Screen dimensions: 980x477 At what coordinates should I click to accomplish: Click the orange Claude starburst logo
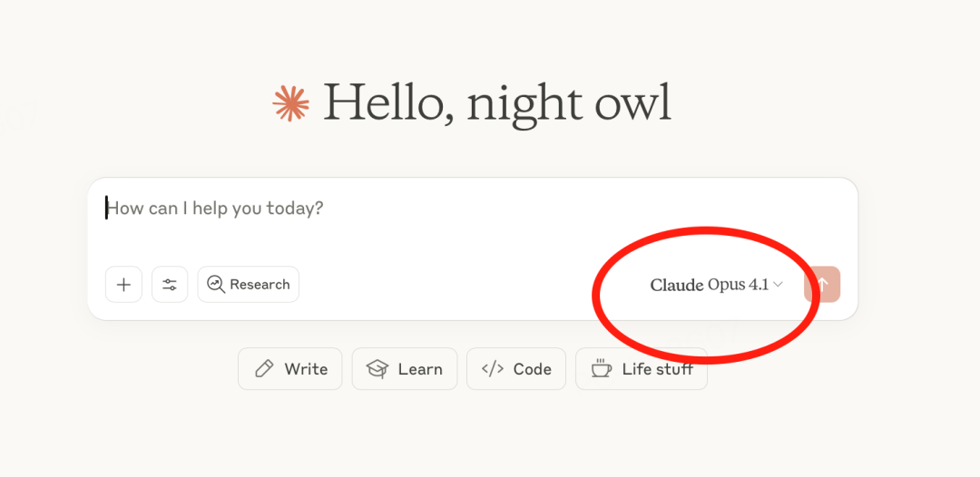(291, 103)
